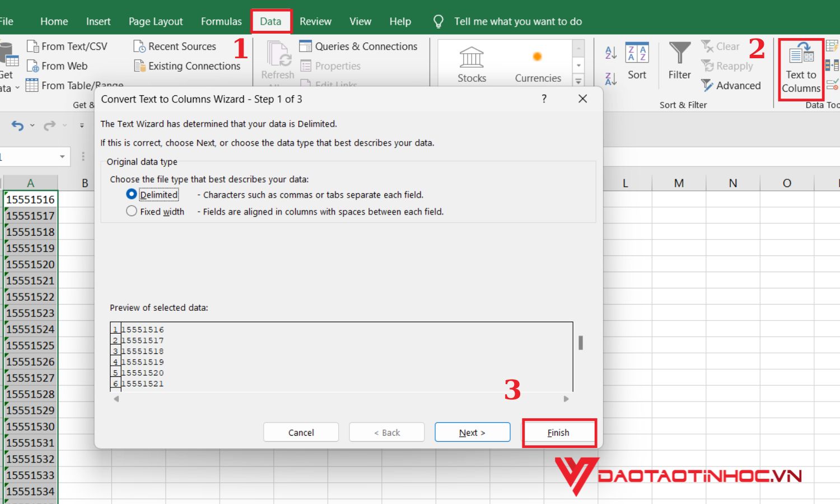The height and width of the screenshot is (504, 840).
Task: Expand the Name Box dropdown
Action: coord(62,157)
